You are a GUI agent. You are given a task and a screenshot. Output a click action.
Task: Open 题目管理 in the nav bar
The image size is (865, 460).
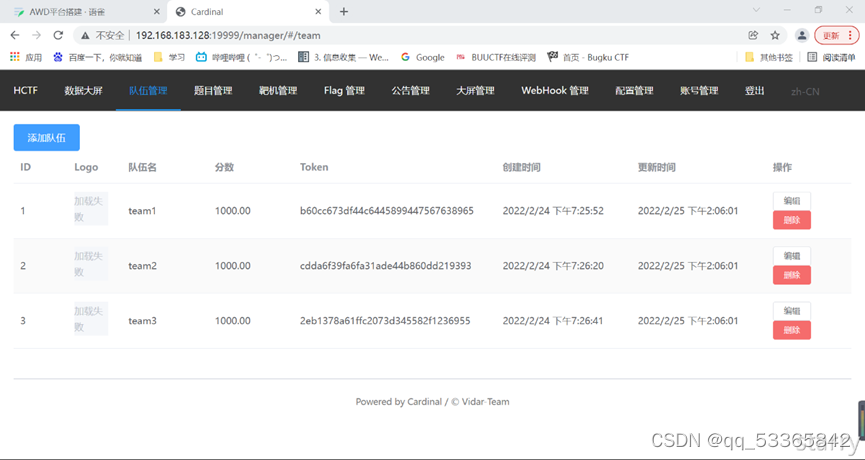point(213,90)
